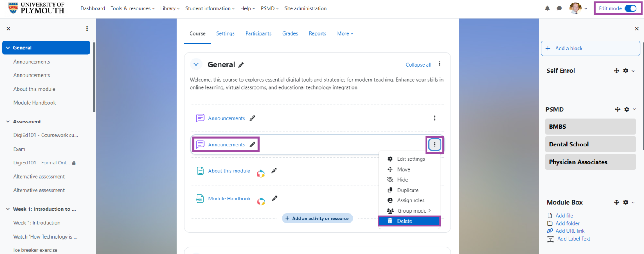Click the Collapse all link
Viewport: 644px width, 254px height.
click(x=418, y=65)
